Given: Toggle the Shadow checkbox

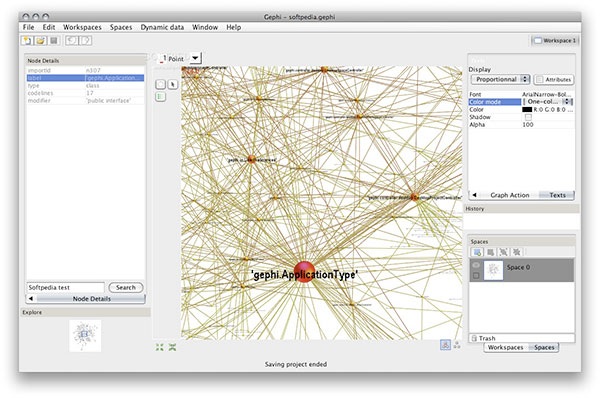Looking at the screenshot, I should [x=528, y=117].
